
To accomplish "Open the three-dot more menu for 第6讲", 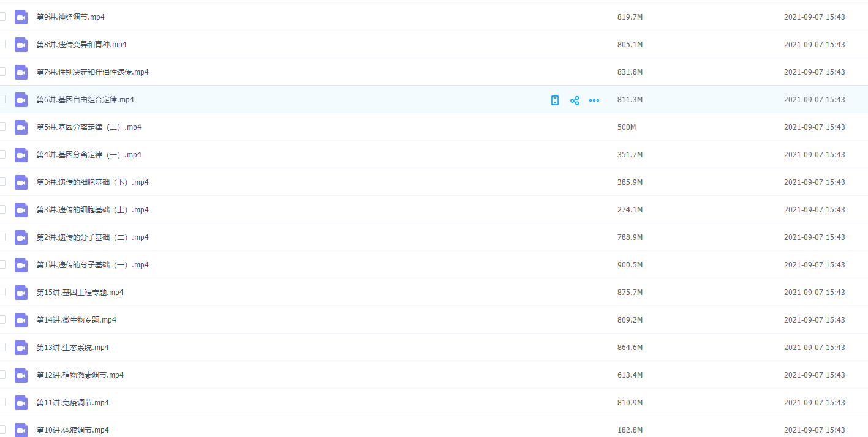I will [x=594, y=100].
